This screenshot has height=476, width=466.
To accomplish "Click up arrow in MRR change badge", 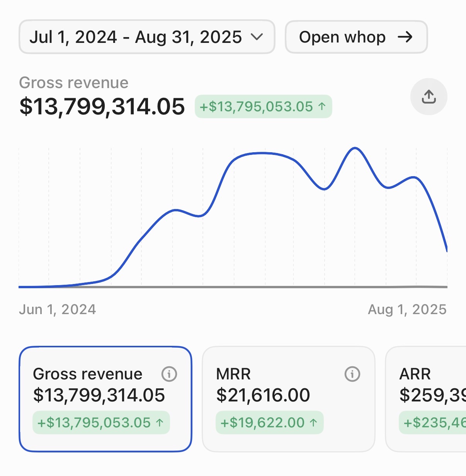I will (x=314, y=423).
